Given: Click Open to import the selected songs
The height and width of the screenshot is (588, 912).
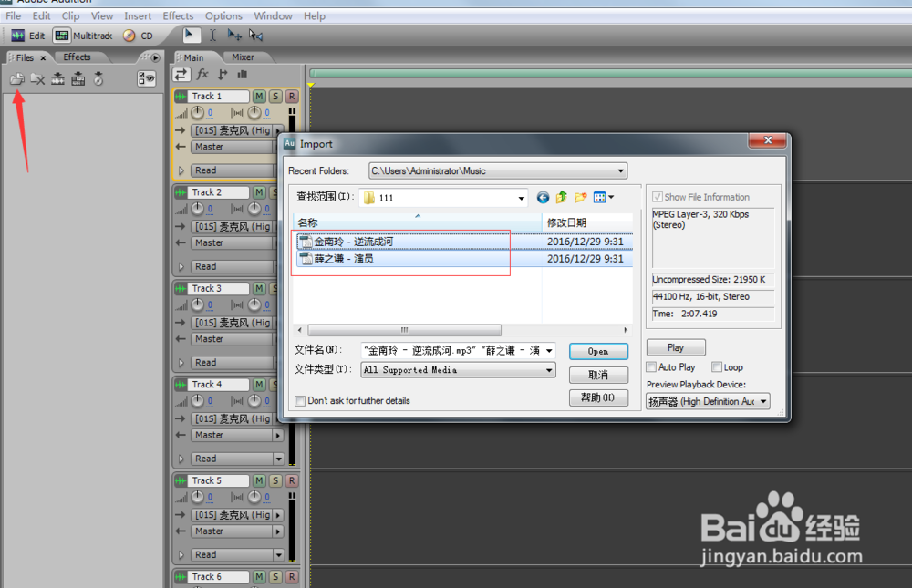Looking at the screenshot, I should point(598,351).
